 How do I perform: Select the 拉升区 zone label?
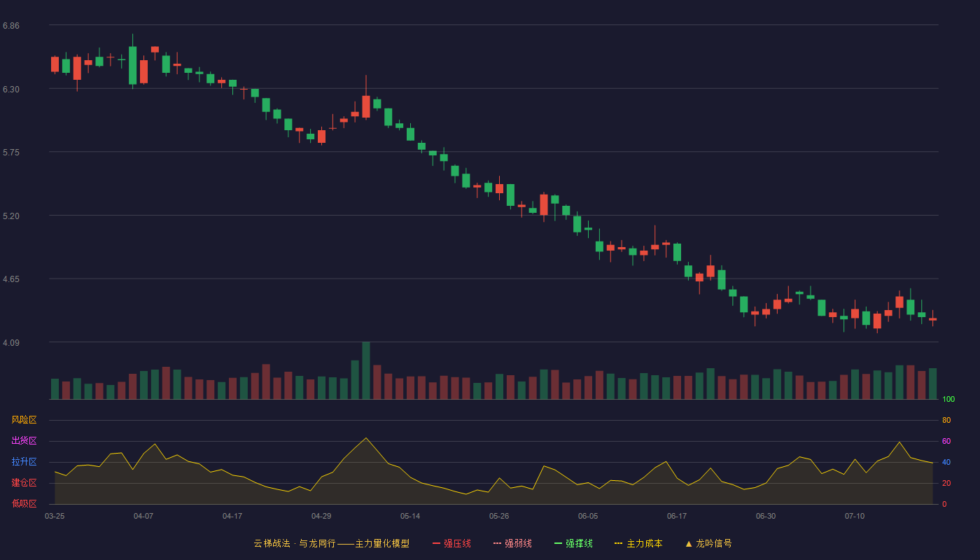[24, 462]
